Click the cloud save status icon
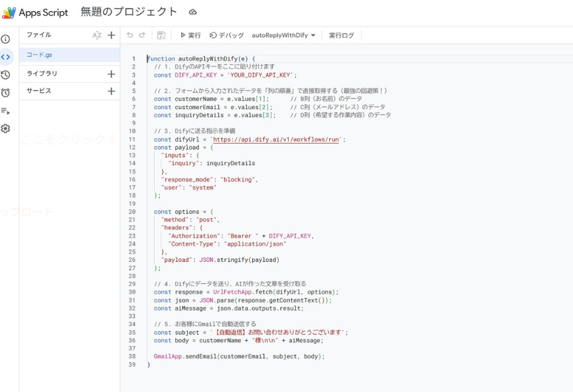 point(193,12)
